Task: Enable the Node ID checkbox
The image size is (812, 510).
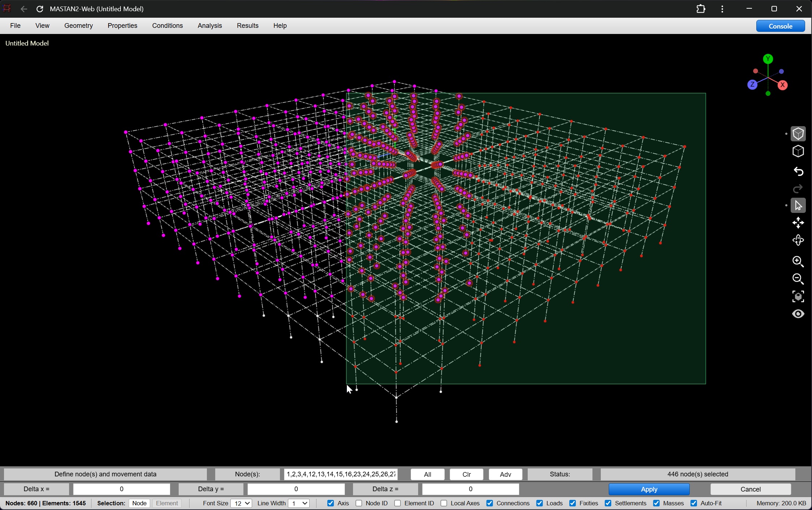Action: pos(358,503)
